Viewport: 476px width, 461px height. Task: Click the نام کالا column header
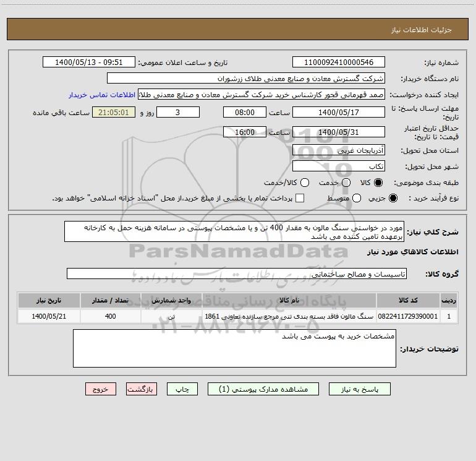(x=289, y=300)
